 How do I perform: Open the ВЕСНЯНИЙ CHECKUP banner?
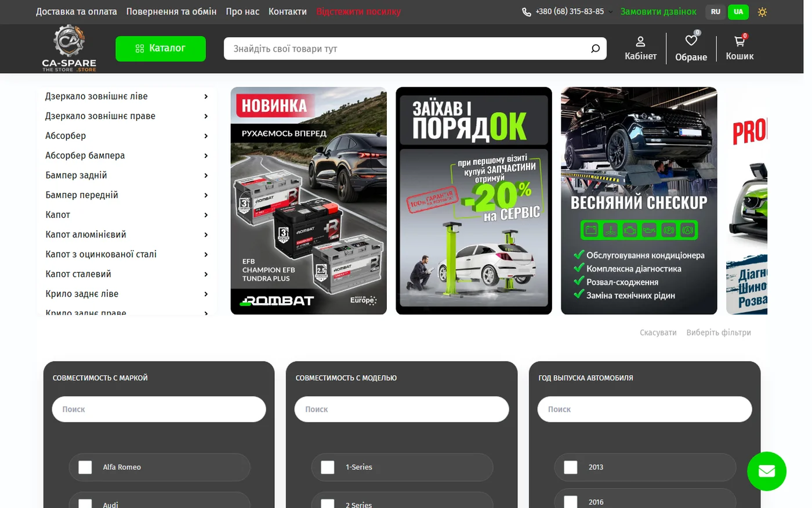point(639,201)
